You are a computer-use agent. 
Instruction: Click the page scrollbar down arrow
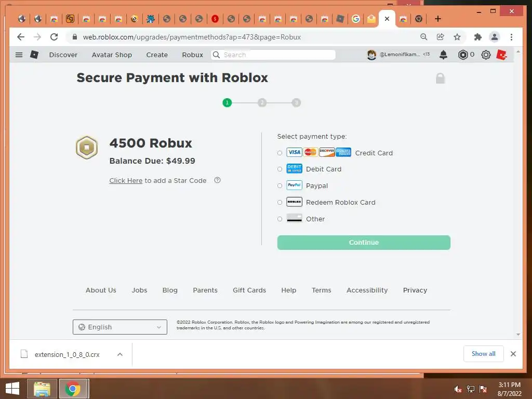click(518, 335)
